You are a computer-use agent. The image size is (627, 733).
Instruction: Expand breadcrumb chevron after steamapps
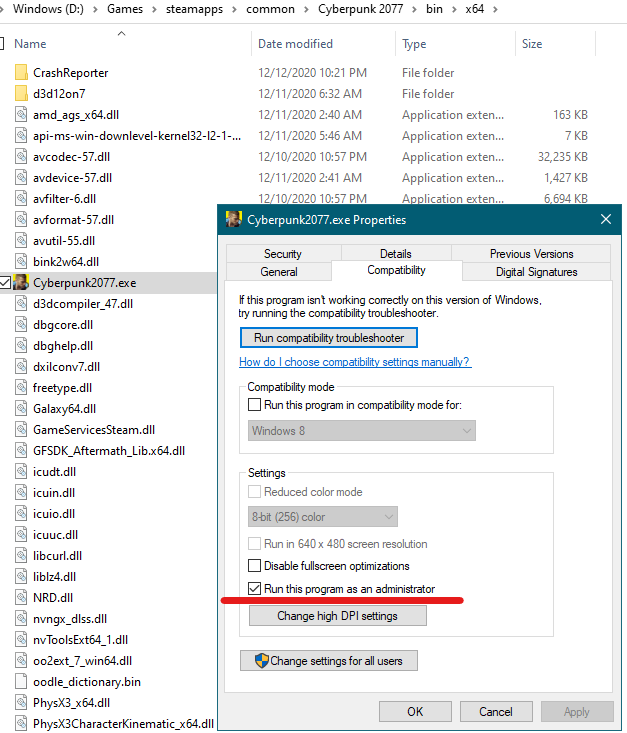[x=235, y=9]
